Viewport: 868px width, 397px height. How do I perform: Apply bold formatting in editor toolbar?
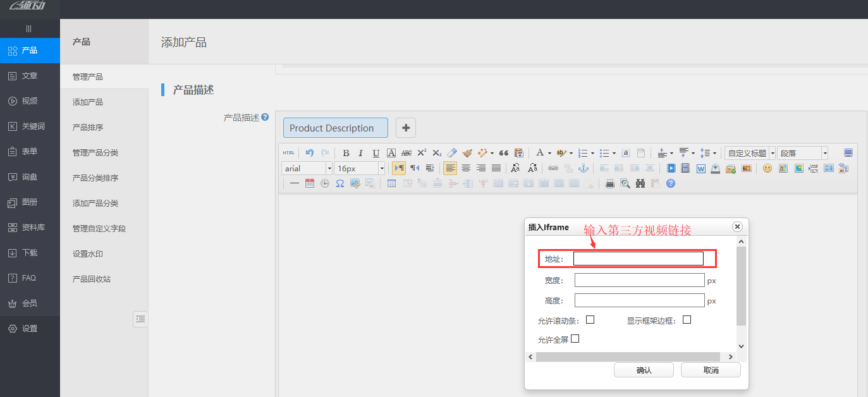[x=346, y=153]
